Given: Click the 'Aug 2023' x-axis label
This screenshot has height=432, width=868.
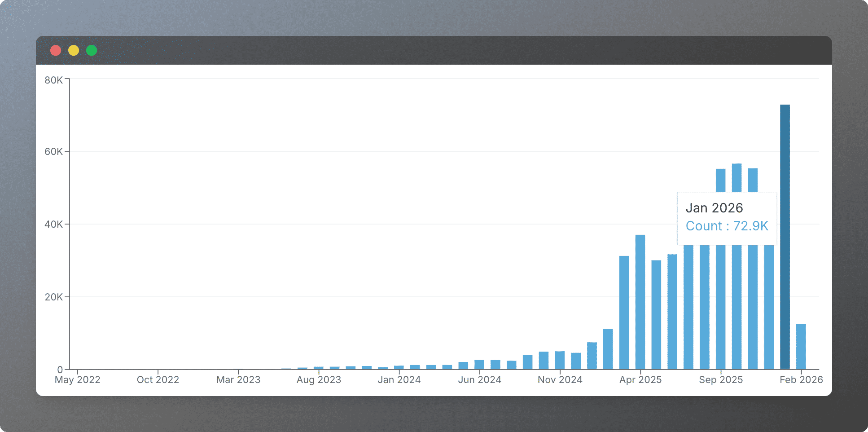Looking at the screenshot, I should click(319, 380).
